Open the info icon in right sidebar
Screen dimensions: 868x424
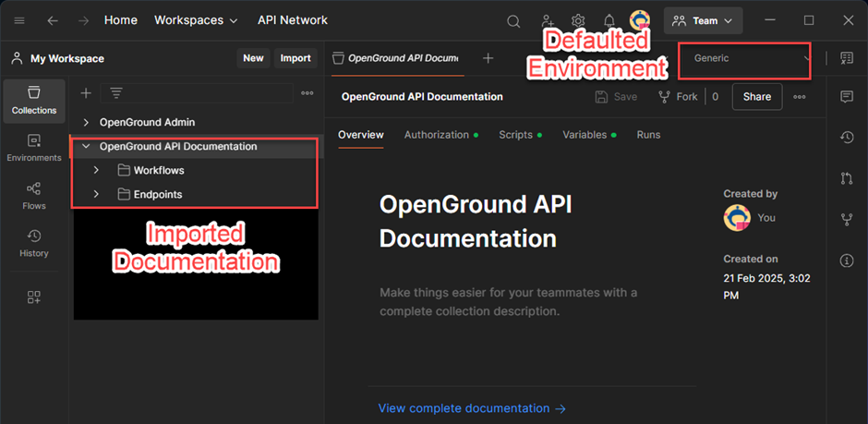pos(847,260)
